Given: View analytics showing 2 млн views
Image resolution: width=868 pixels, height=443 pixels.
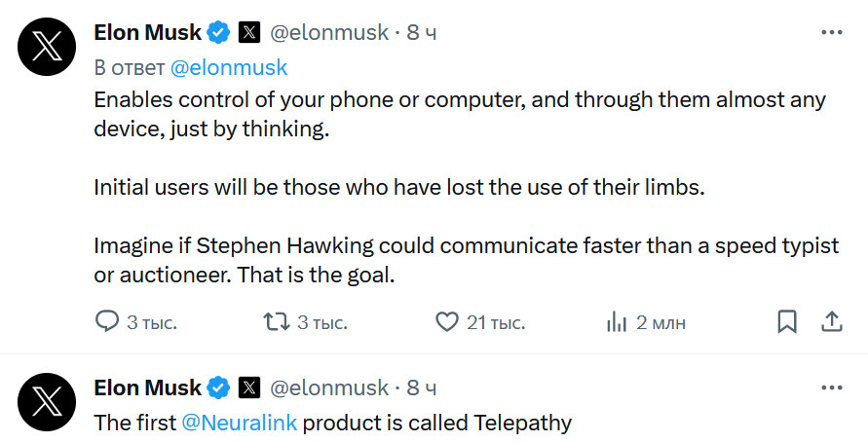Looking at the screenshot, I should 616,321.
